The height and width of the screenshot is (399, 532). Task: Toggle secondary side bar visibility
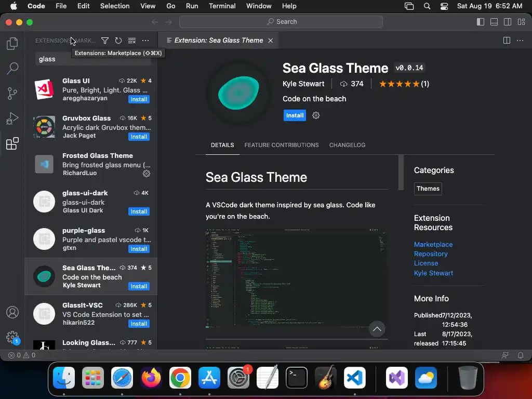pos(508,22)
